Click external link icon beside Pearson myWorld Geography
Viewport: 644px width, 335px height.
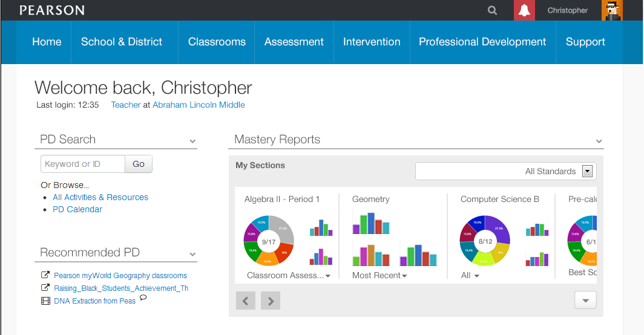pos(45,275)
